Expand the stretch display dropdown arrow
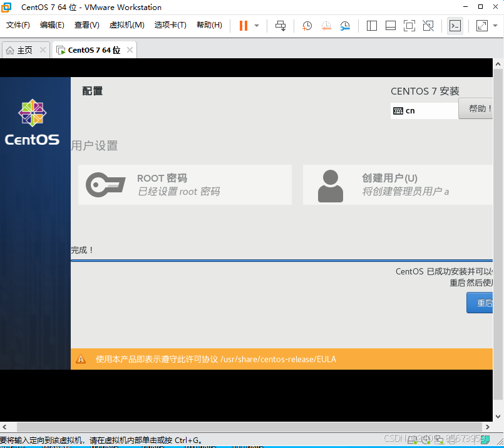This screenshot has width=504, height=448. click(495, 26)
